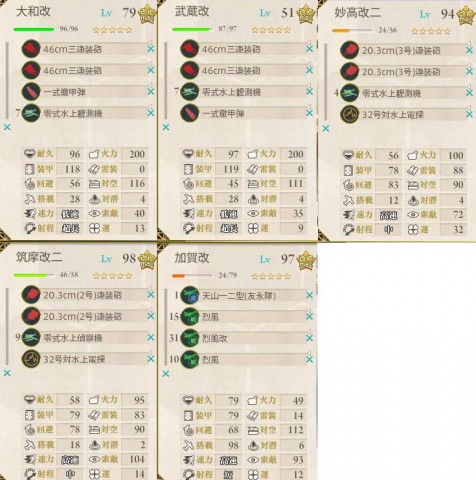Remove Chikuma's second 20.3cm(2号) gun
476x480 pixels.
[x=151, y=316]
